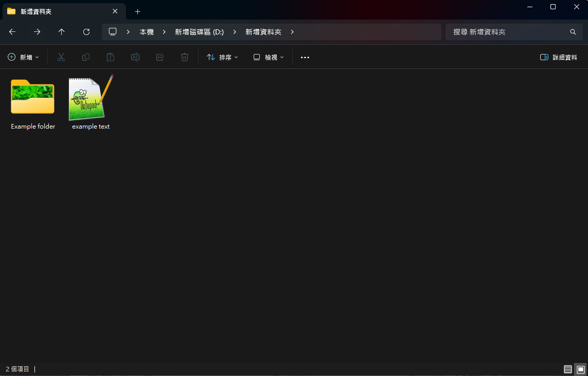Screen dimensions: 588x376
Task: Click the Copy icon on the toolbar
Action: [x=86, y=57]
